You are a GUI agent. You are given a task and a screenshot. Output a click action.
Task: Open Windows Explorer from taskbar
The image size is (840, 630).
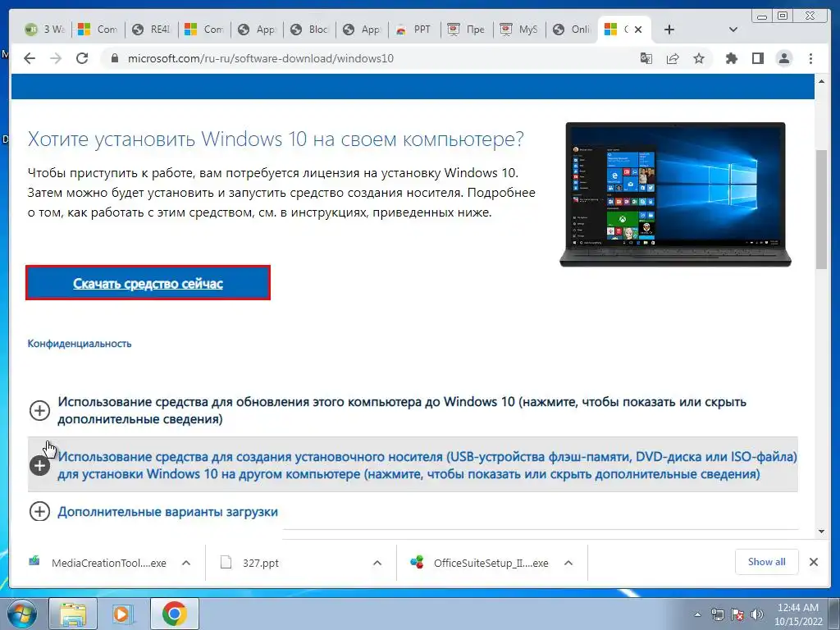[x=73, y=614]
